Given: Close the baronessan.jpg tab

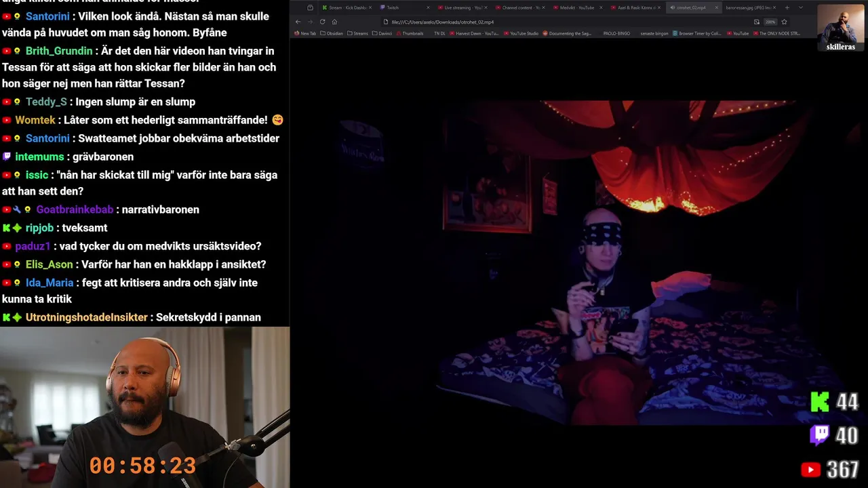Looking at the screenshot, I should [x=774, y=7].
